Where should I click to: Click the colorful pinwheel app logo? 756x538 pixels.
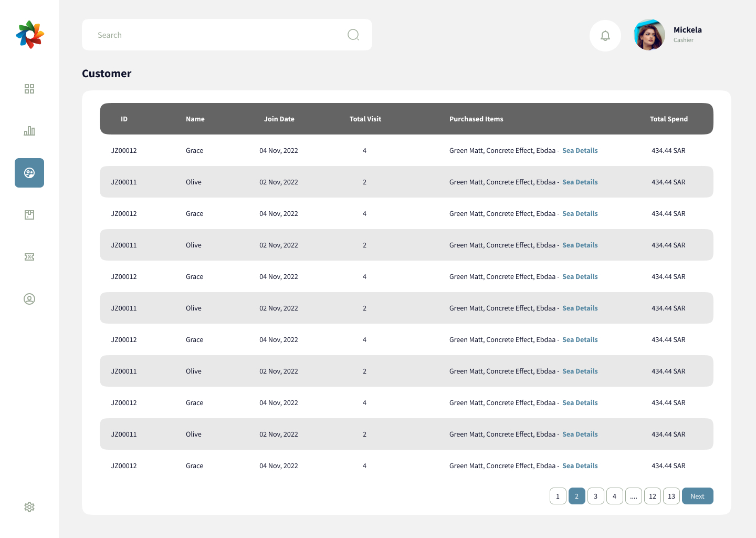click(x=30, y=35)
